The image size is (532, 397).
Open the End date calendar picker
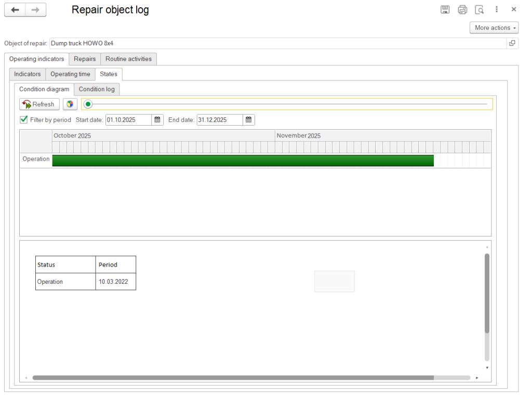pos(249,120)
